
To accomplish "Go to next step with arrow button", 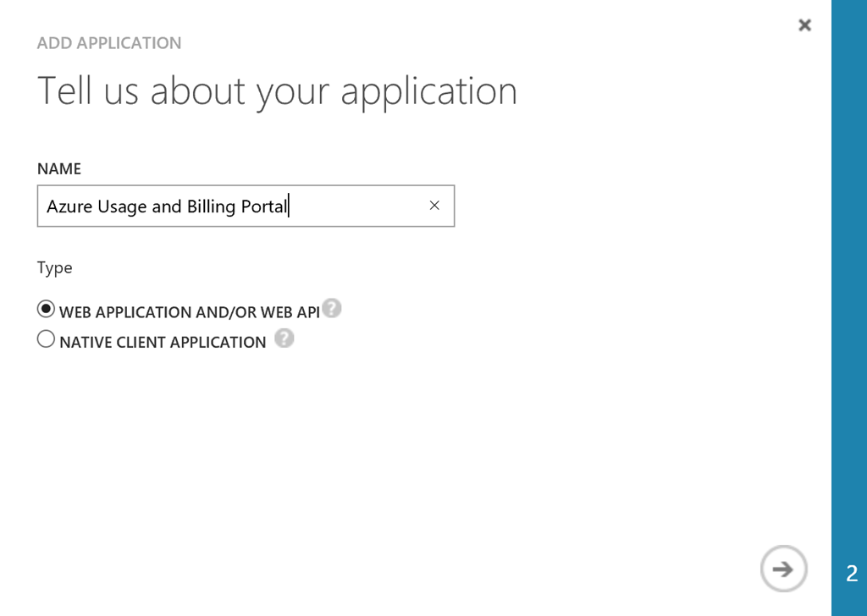I will 783,569.
